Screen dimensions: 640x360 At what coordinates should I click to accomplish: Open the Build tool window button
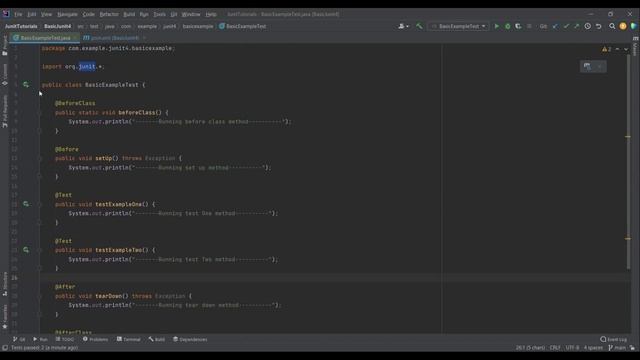157,339
